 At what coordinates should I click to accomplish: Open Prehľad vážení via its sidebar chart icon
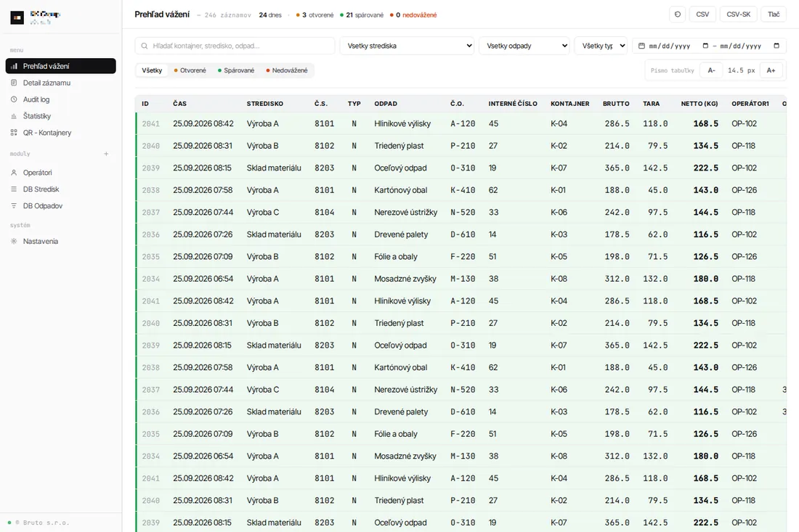click(14, 66)
